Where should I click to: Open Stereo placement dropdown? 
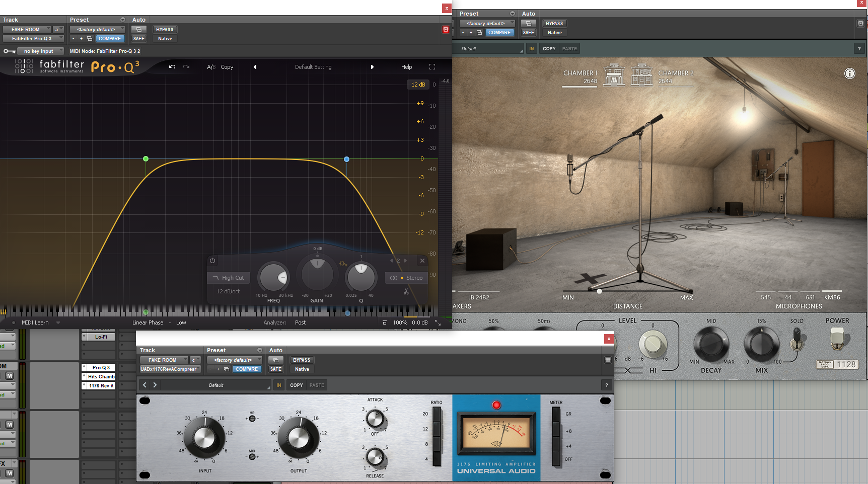click(x=406, y=278)
